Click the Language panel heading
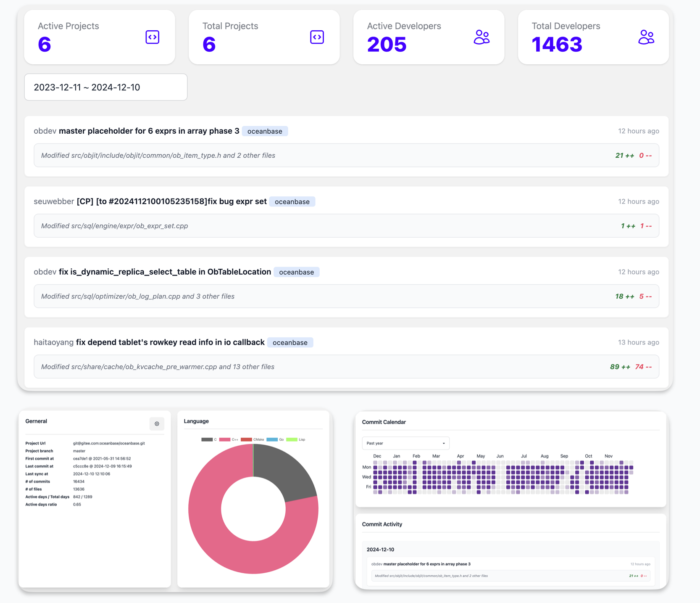The image size is (700, 603). 196,421
